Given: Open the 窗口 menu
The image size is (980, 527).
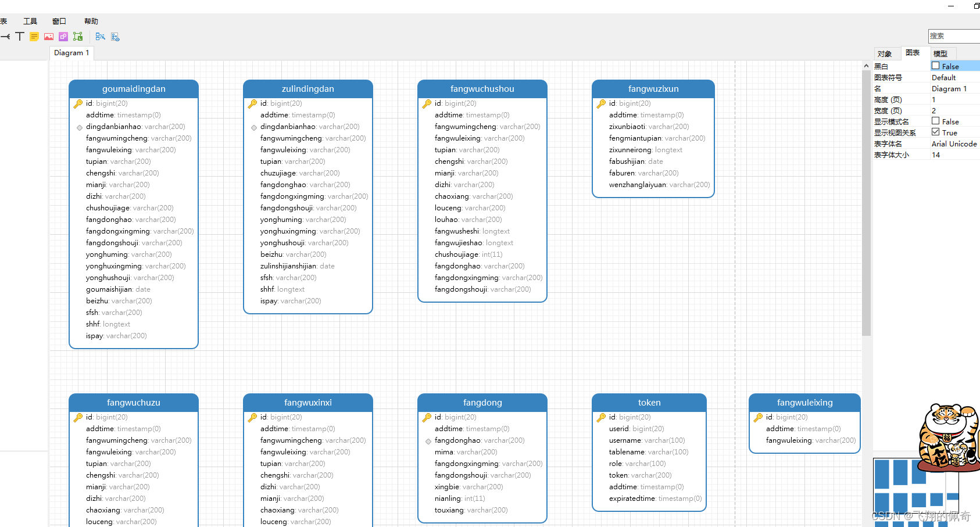Looking at the screenshot, I should [x=59, y=21].
